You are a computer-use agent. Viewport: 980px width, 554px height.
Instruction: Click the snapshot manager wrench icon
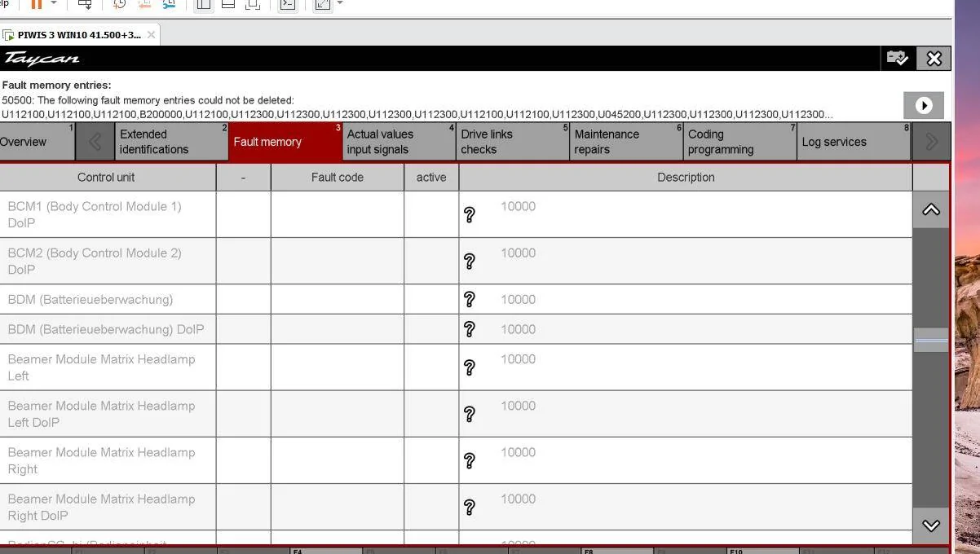[x=170, y=4]
